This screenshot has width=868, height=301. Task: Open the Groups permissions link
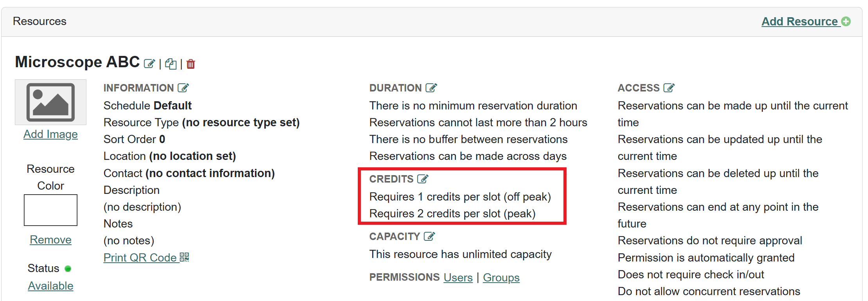pos(501,278)
